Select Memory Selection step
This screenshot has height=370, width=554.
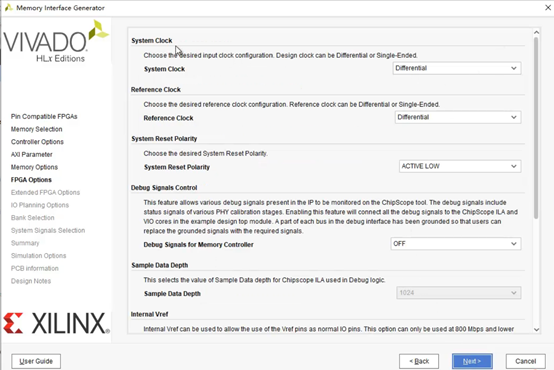36,129
